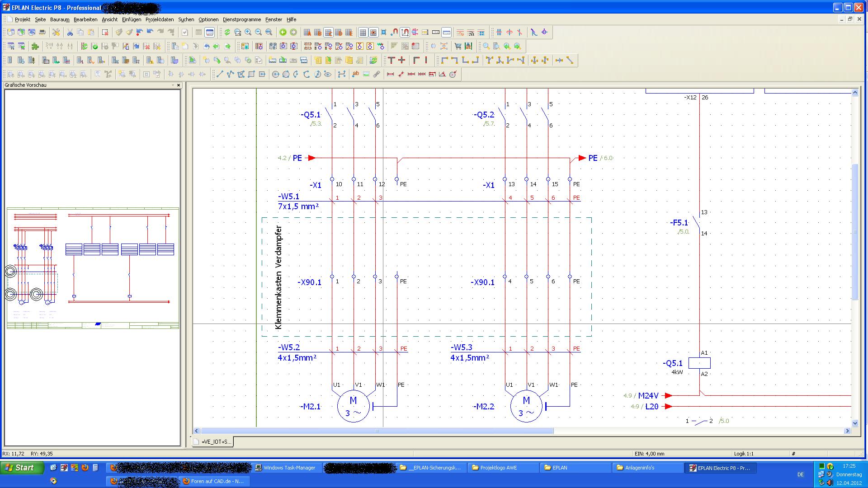Click the Zoom Out magnifier
Viewport: 868px width, 488px height.
259,32
